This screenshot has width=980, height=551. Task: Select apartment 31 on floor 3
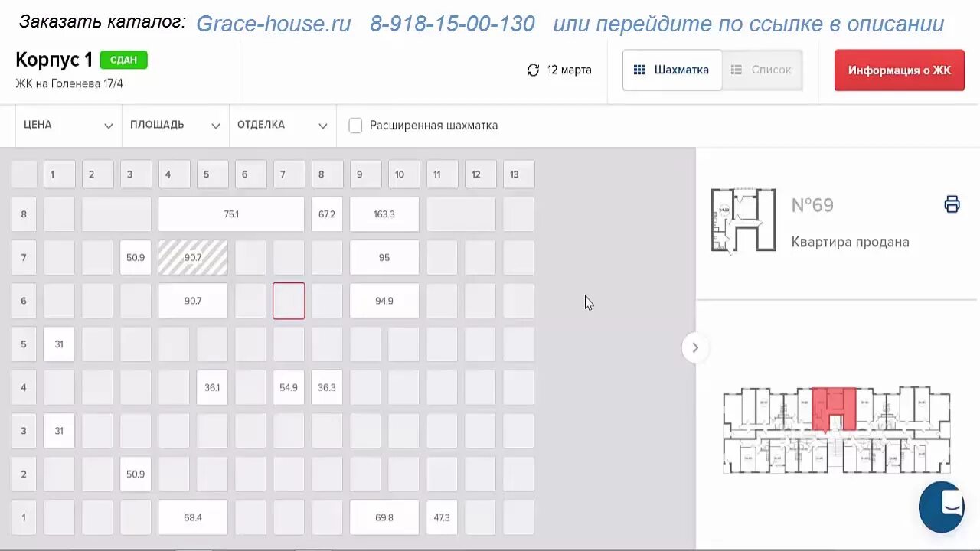tap(59, 431)
